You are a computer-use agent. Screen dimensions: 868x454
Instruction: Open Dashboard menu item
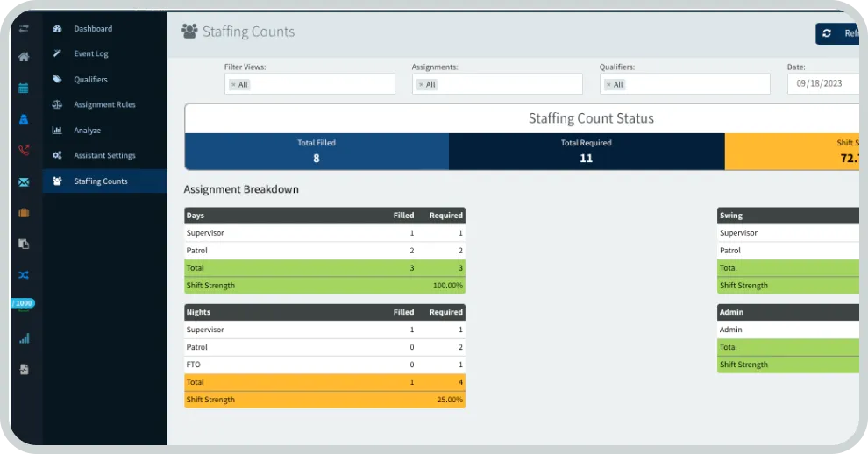coord(92,29)
